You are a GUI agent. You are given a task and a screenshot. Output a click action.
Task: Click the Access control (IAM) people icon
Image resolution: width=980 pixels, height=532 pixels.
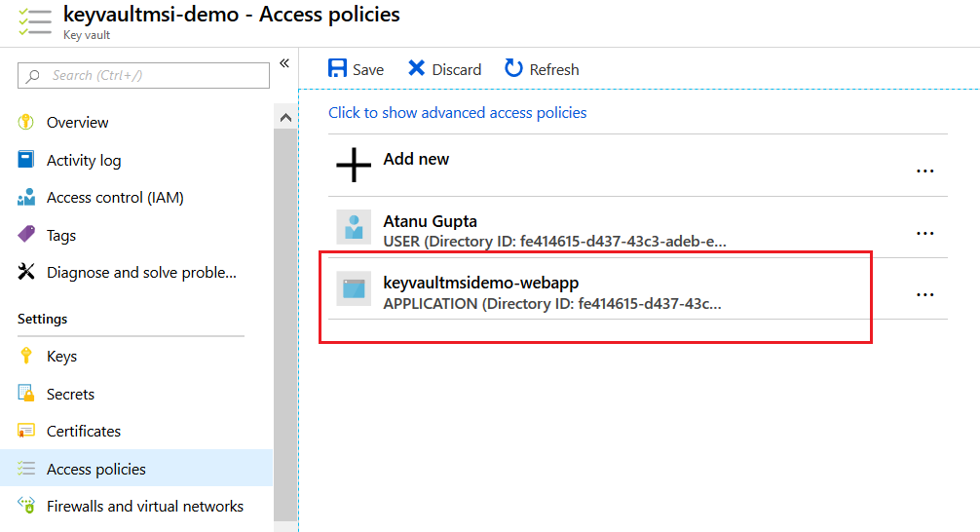click(x=26, y=197)
